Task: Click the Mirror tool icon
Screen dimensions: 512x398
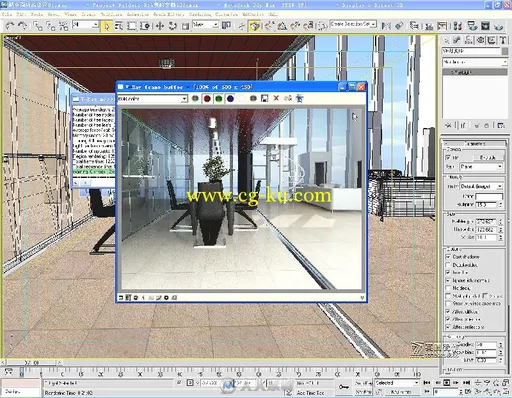Action: pyautogui.click(x=386, y=26)
